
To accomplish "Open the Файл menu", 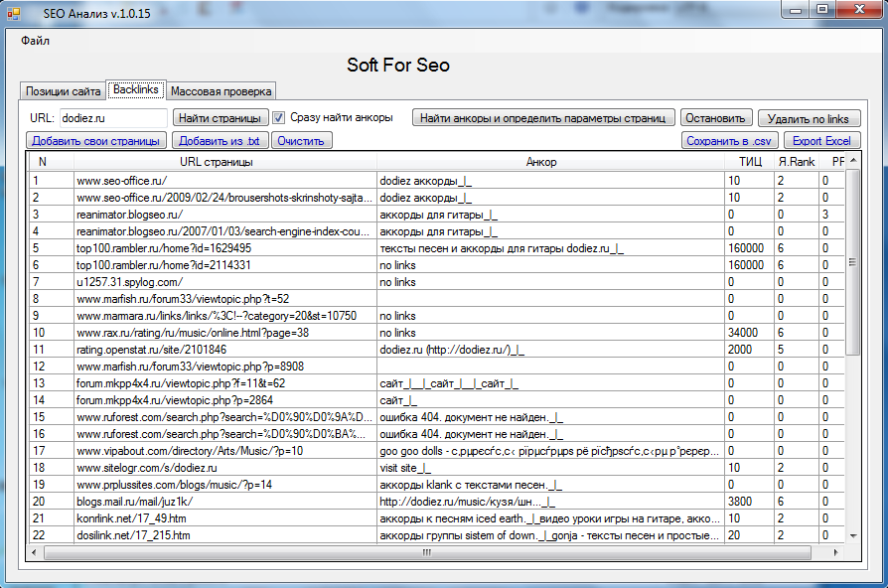I will tap(35, 41).
